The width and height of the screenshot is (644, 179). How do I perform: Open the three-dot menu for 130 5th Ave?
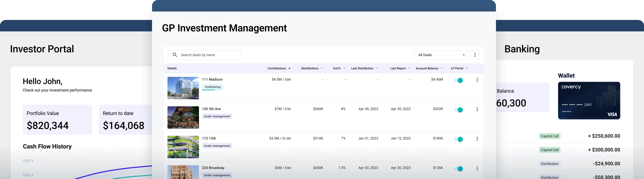click(x=477, y=109)
